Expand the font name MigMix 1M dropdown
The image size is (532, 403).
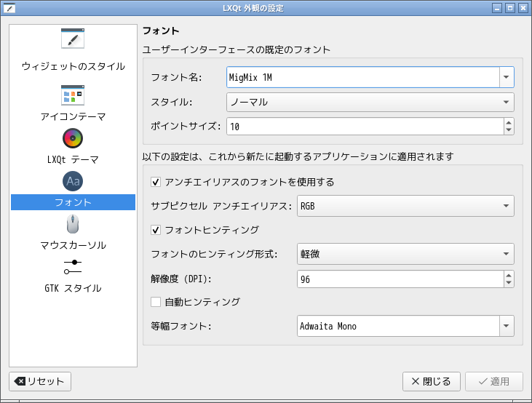coord(507,77)
